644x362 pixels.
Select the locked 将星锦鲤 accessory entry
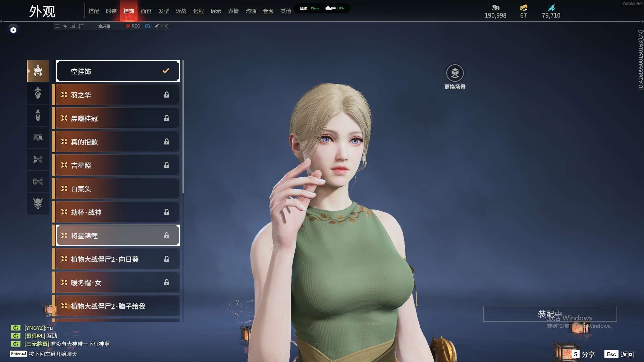coord(118,236)
